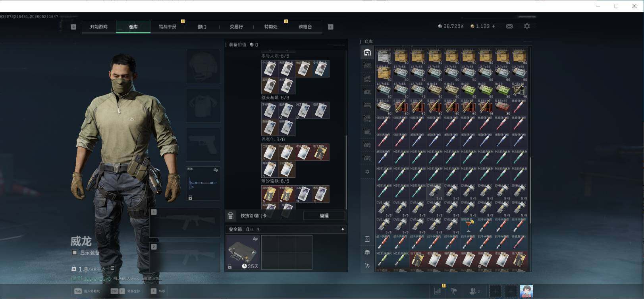Toggle the 显示装备 checkbox
Image resolution: width=644 pixels, height=299 pixels.
point(74,252)
